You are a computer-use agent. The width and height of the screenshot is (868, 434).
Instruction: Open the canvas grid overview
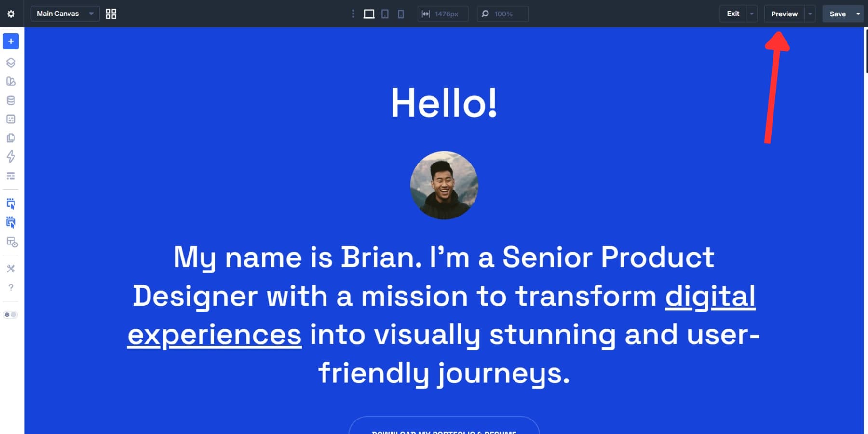[111, 14]
